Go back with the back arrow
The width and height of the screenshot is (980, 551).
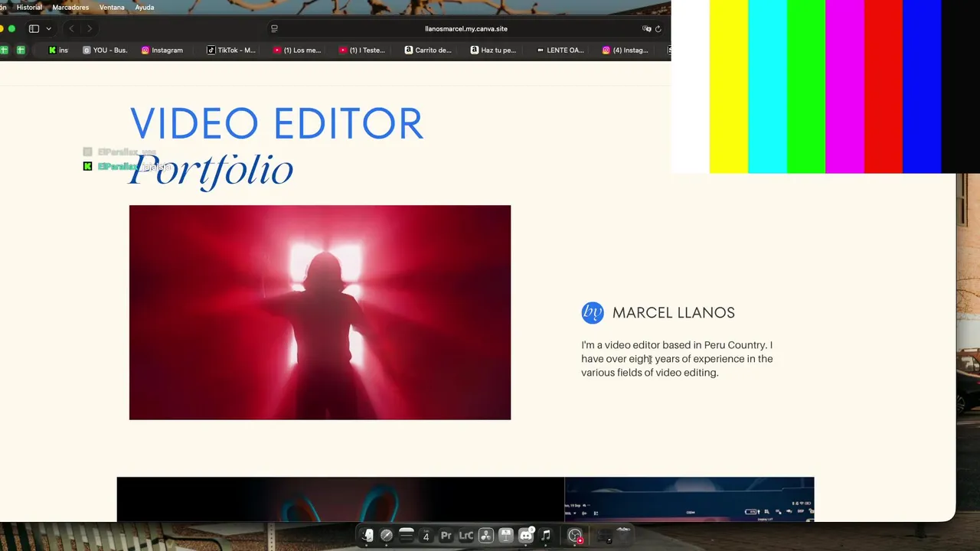[71, 29]
